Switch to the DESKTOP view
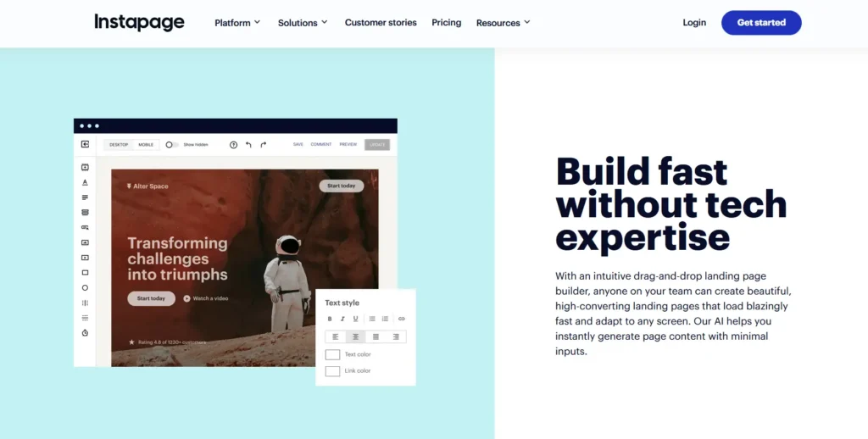868x439 pixels. (x=119, y=145)
